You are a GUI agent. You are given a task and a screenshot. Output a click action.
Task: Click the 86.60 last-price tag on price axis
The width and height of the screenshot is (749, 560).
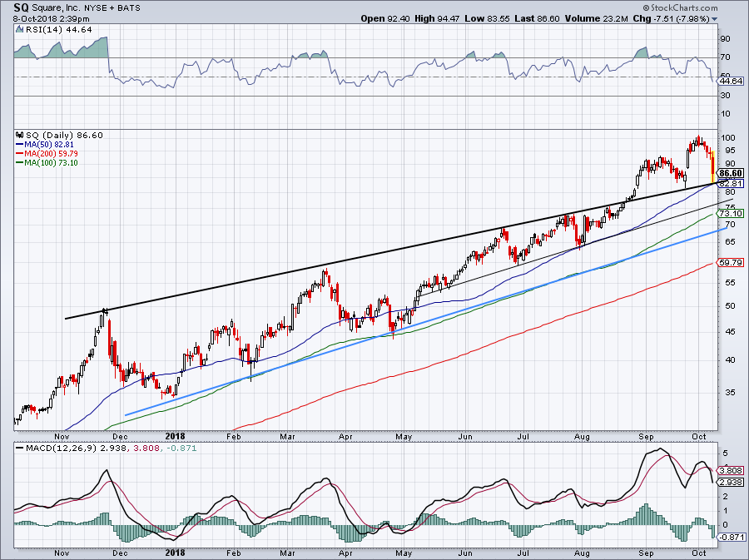point(732,173)
